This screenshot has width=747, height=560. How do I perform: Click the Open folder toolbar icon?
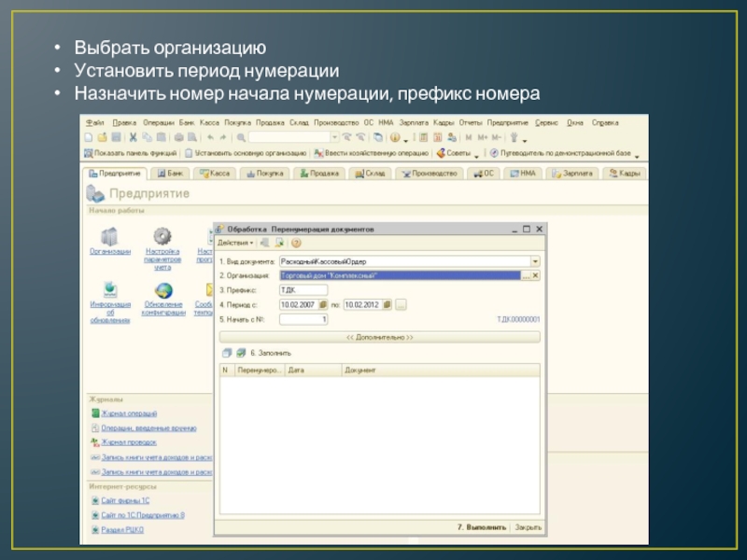[102, 137]
